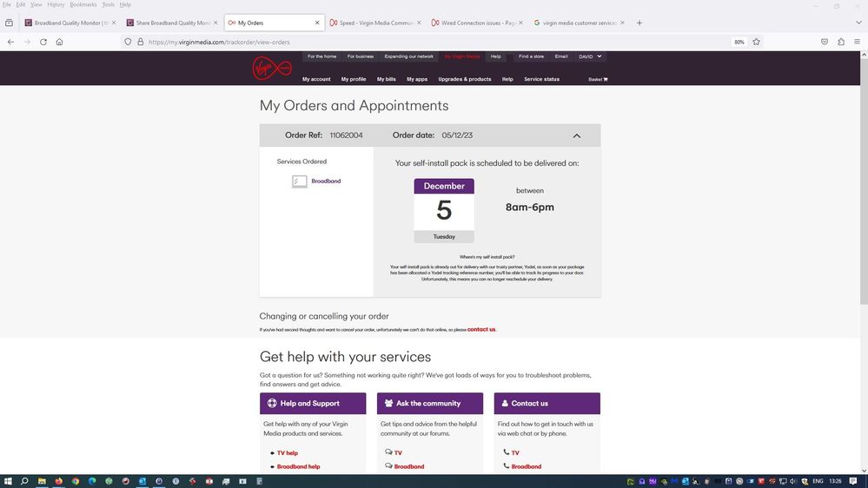
Task: Switch to Google Chrome in the taskbar
Action: click(76, 481)
